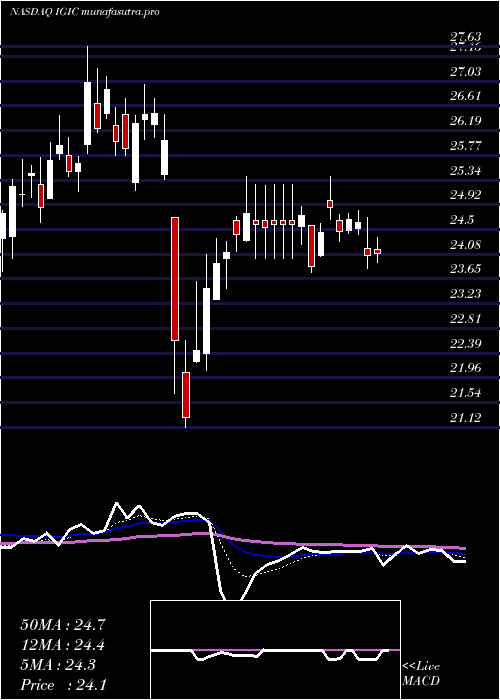Viewport: 500px width, 700px height.
Task: Select the 21.96 price axis label
Action: (x=466, y=368)
